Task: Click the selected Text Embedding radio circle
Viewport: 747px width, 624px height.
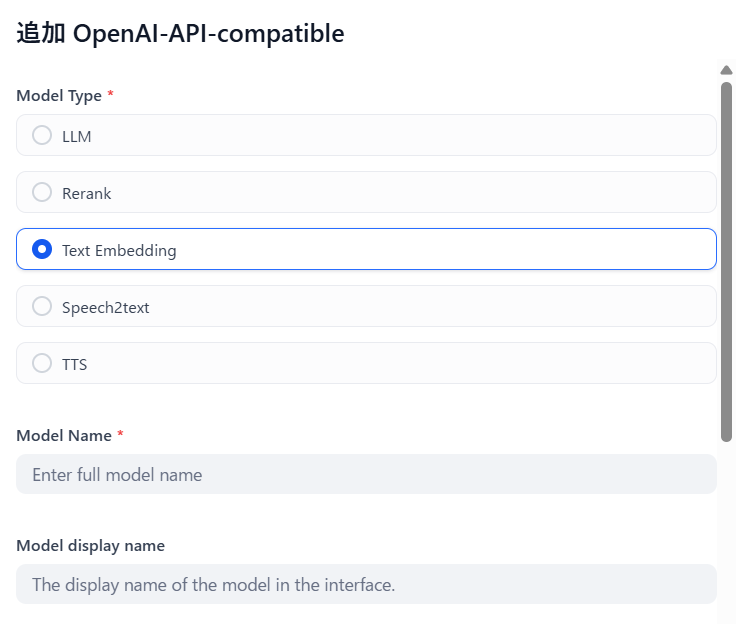Action: pos(42,249)
